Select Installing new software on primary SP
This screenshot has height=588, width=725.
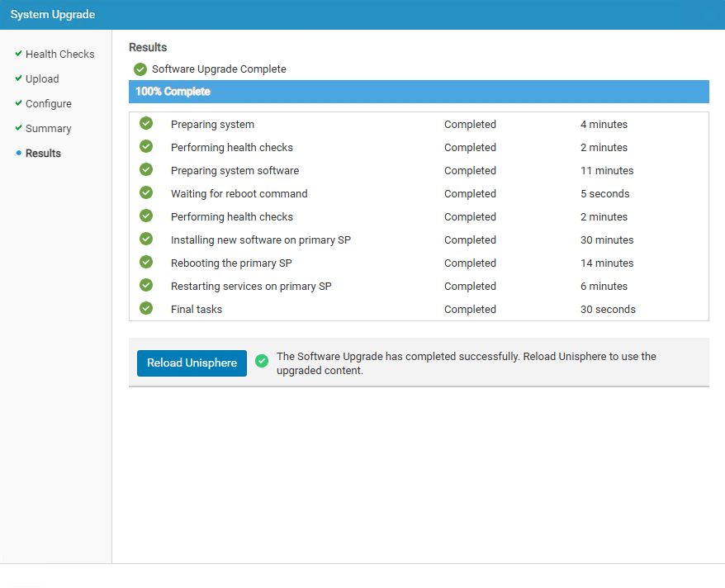click(261, 240)
